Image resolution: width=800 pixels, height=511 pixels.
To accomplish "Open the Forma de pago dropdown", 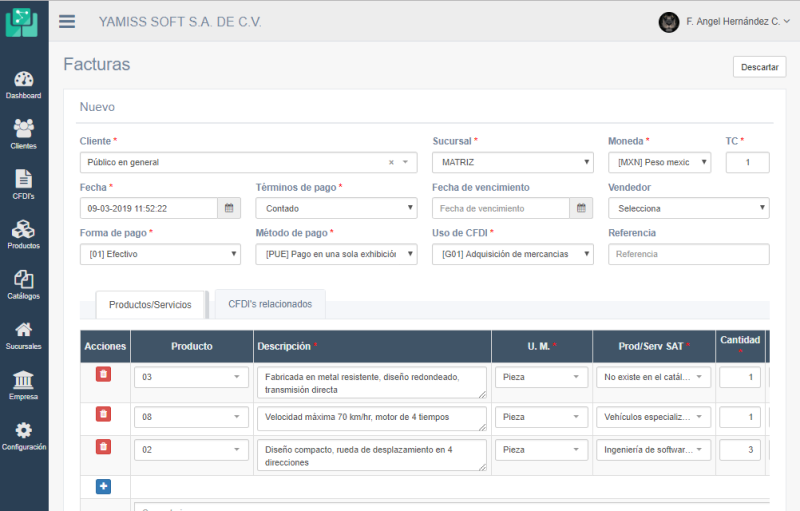I will [x=159, y=254].
